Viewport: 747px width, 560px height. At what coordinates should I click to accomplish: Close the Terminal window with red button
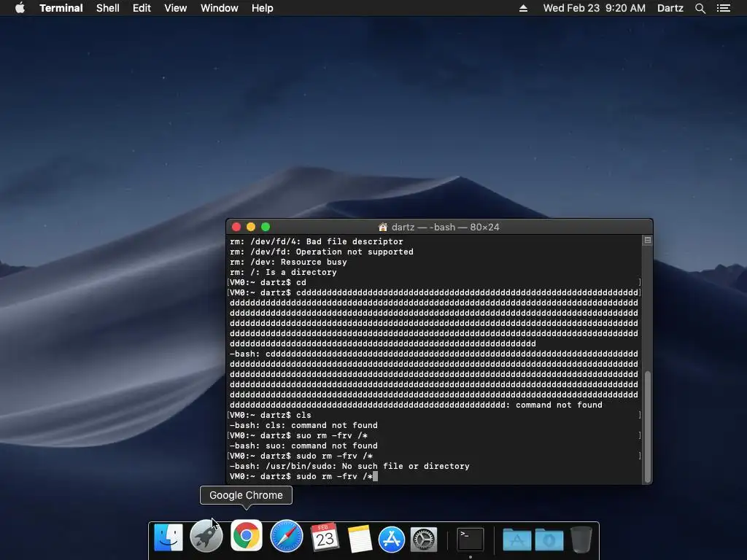[x=236, y=227]
